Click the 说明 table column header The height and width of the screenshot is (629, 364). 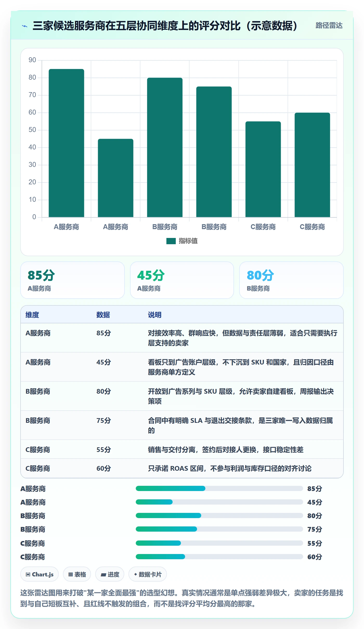pyautogui.click(x=155, y=315)
